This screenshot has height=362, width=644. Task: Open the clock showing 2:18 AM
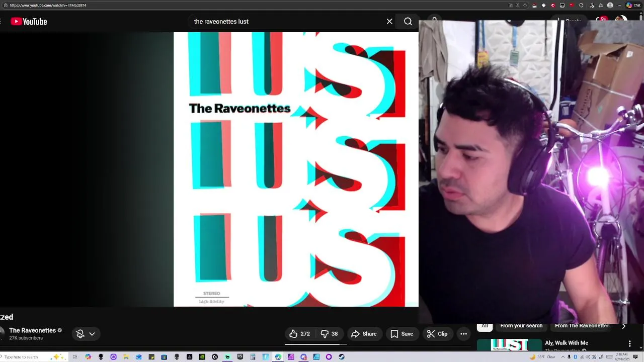(x=622, y=357)
